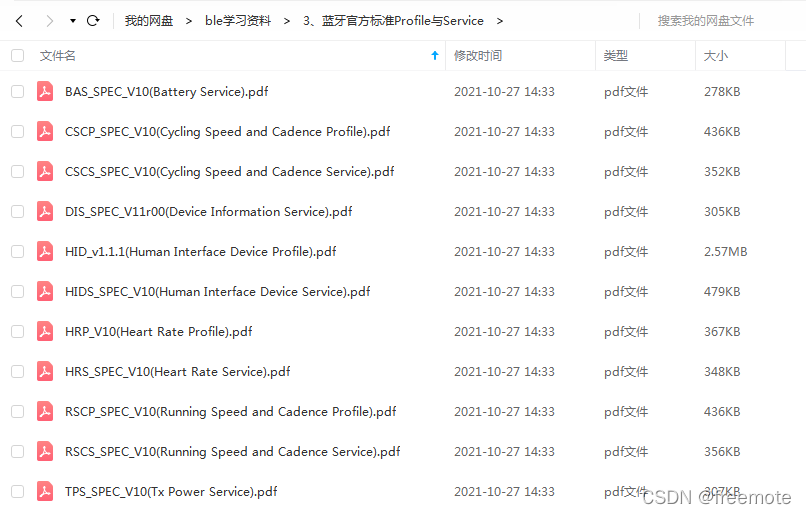Check the box for HRS_SPEC_V10 file
This screenshot has width=806, height=514.
[17, 372]
